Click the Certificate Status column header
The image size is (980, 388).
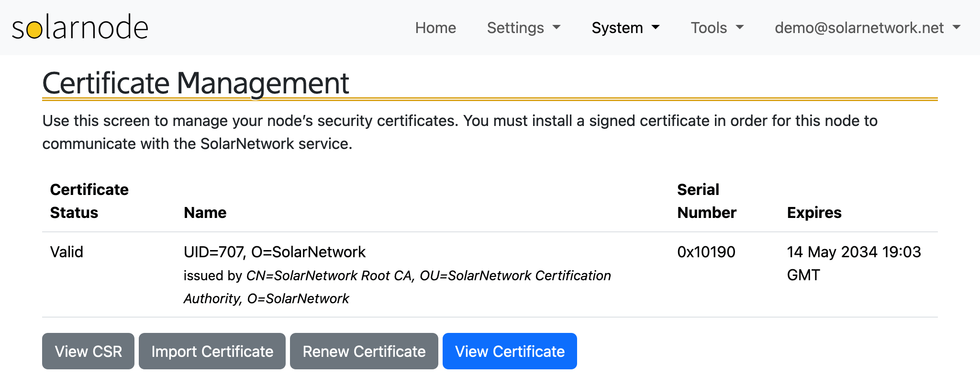tap(89, 201)
